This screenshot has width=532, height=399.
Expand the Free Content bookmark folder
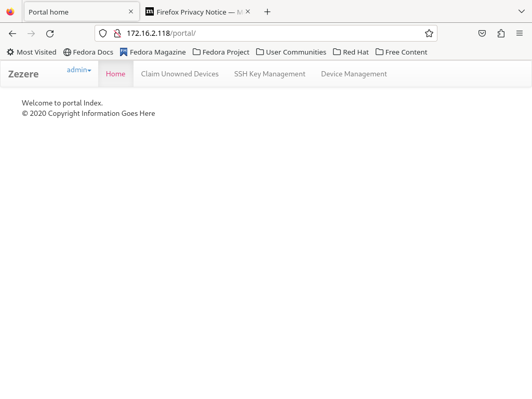402,52
